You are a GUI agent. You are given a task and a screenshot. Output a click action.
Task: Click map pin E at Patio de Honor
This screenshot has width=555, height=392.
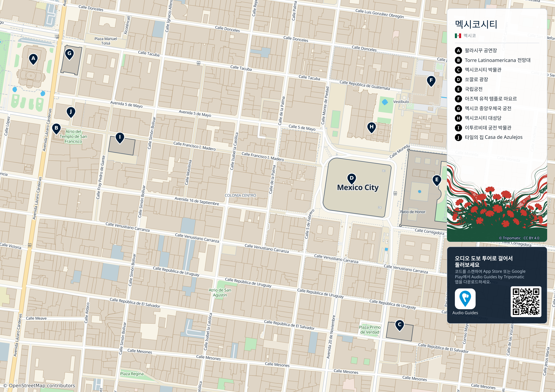point(437,180)
